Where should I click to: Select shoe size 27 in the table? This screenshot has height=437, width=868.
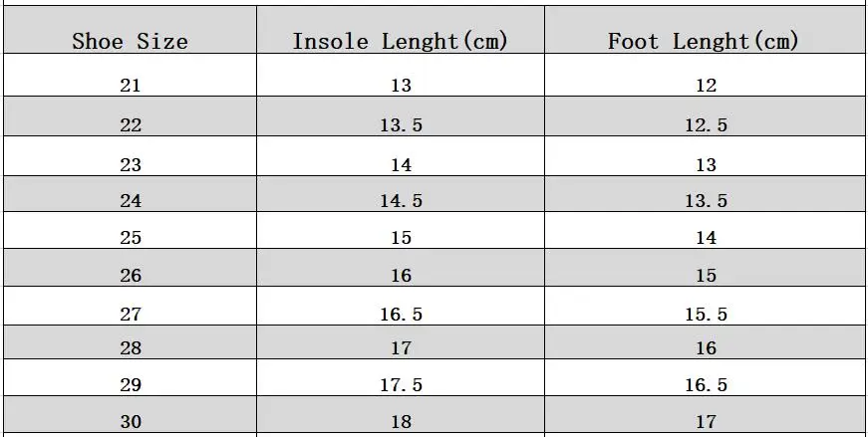(131, 315)
